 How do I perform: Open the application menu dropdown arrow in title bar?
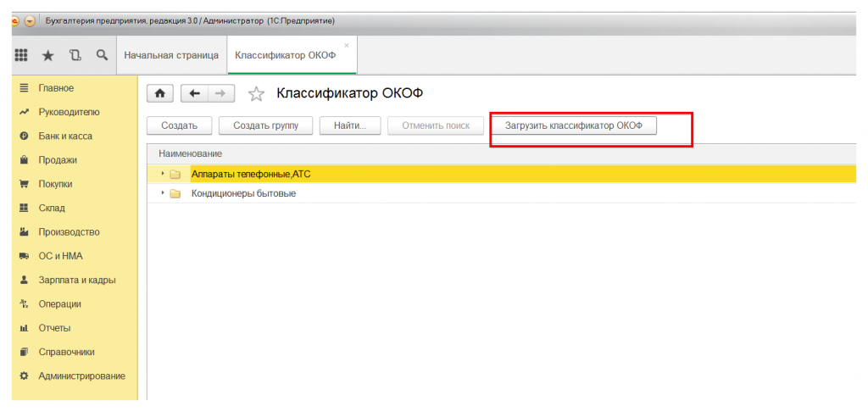pyautogui.click(x=30, y=21)
